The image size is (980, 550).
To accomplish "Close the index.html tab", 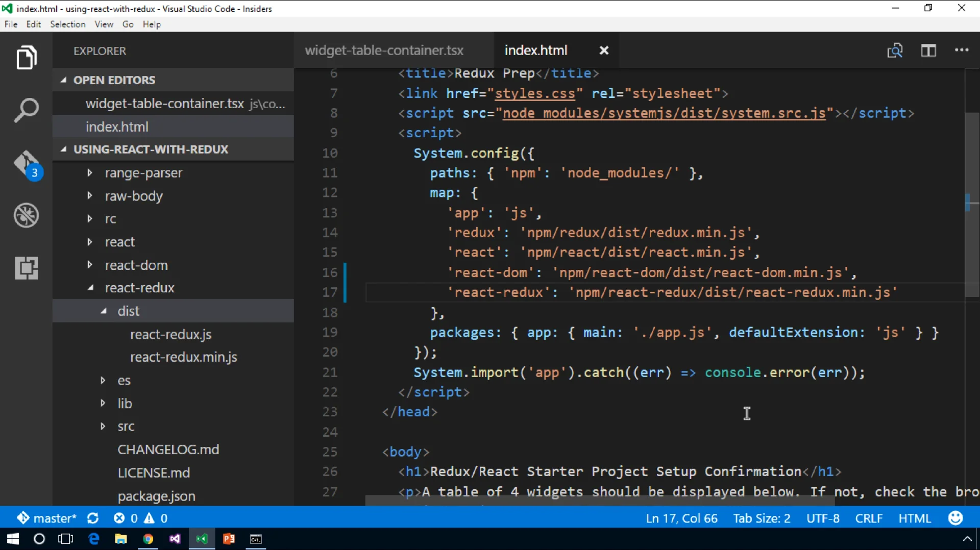I will [x=604, y=51].
